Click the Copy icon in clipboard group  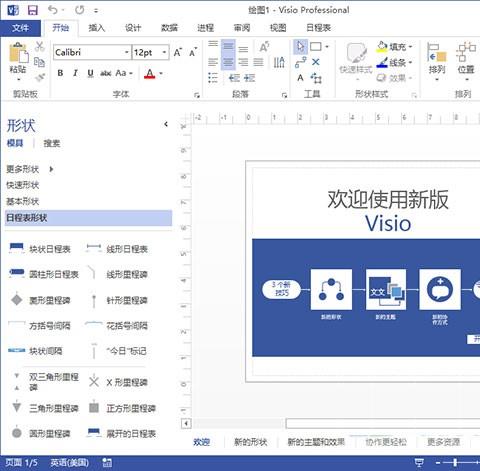[40, 62]
